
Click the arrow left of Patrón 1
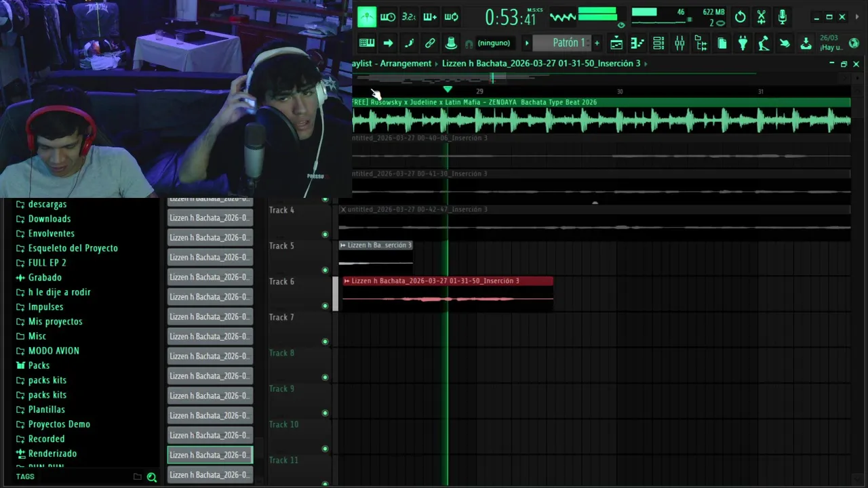pyautogui.click(x=526, y=43)
